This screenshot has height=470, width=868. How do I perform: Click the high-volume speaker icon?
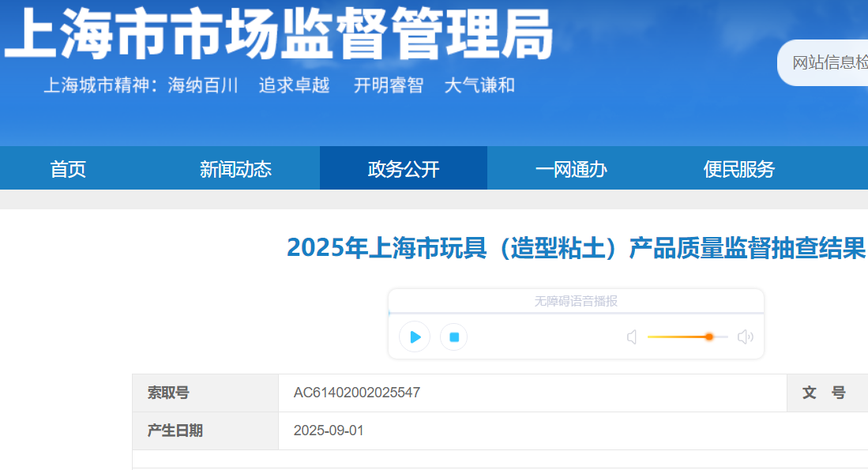click(x=745, y=337)
